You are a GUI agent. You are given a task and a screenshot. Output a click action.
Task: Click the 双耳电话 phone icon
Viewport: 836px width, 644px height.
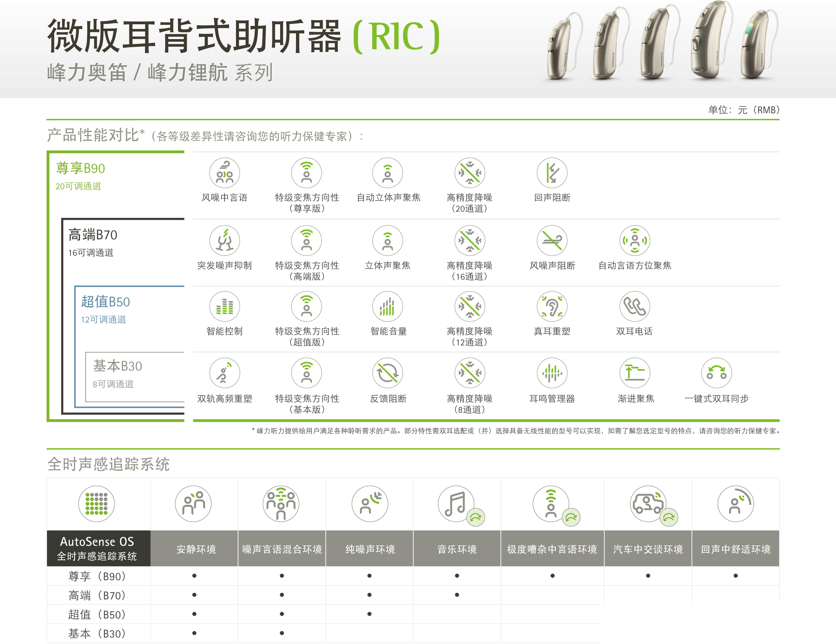coord(635,307)
